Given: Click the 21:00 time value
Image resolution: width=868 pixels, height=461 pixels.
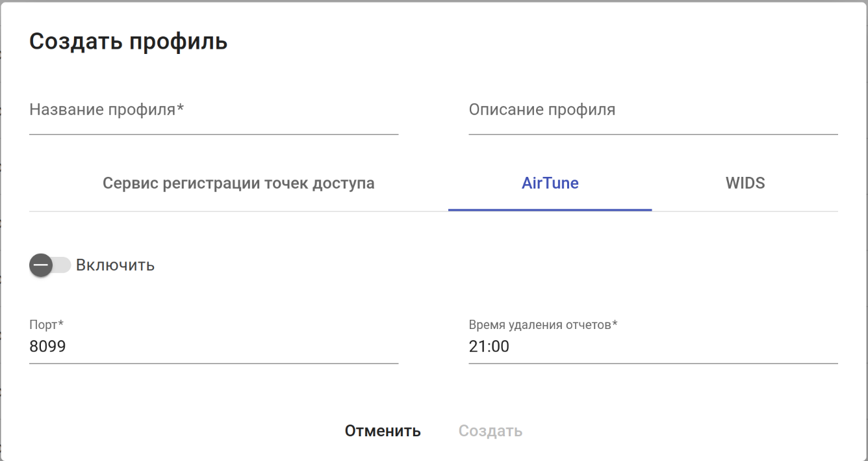Looking at the screenshot, I should click(489, 347).
